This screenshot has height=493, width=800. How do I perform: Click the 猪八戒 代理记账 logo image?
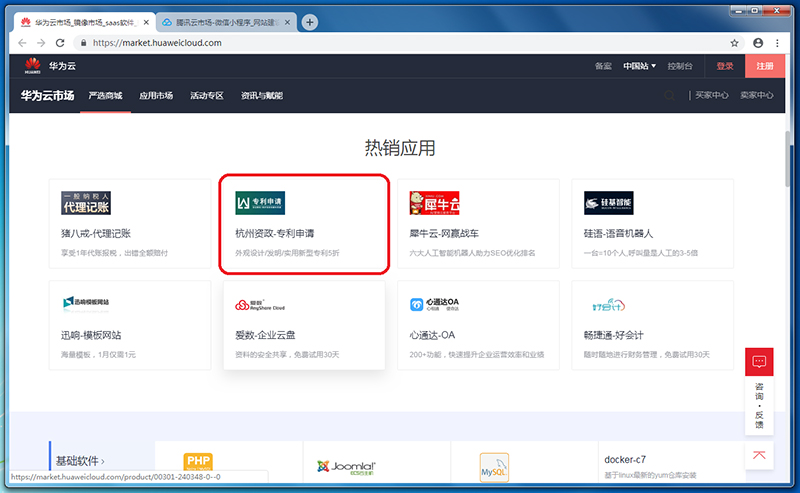[x=86, y=203]
